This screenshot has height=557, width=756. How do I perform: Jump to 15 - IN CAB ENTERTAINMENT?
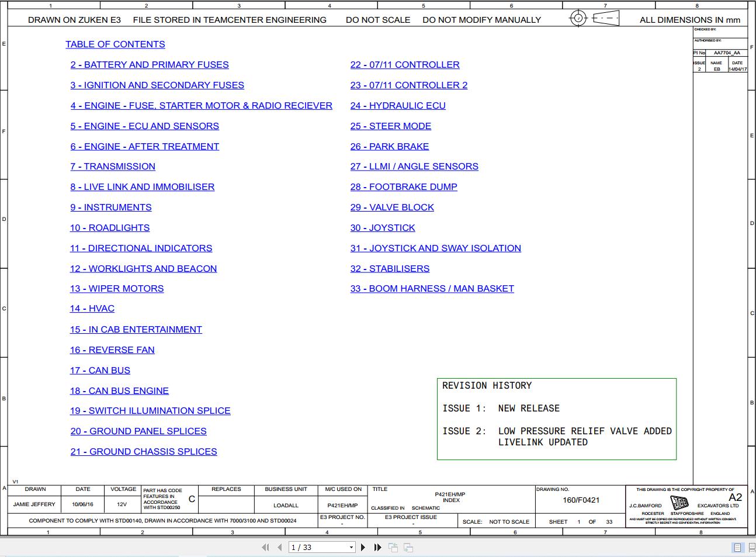pyautogui.click(x=136, y=330)
